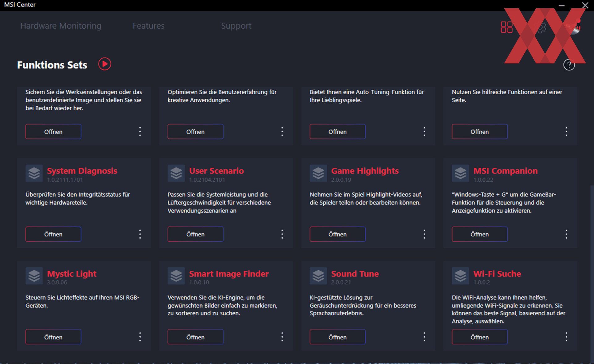Minimize the MSI Center window
Screen dimensions: 594x364
click(562, 5)
